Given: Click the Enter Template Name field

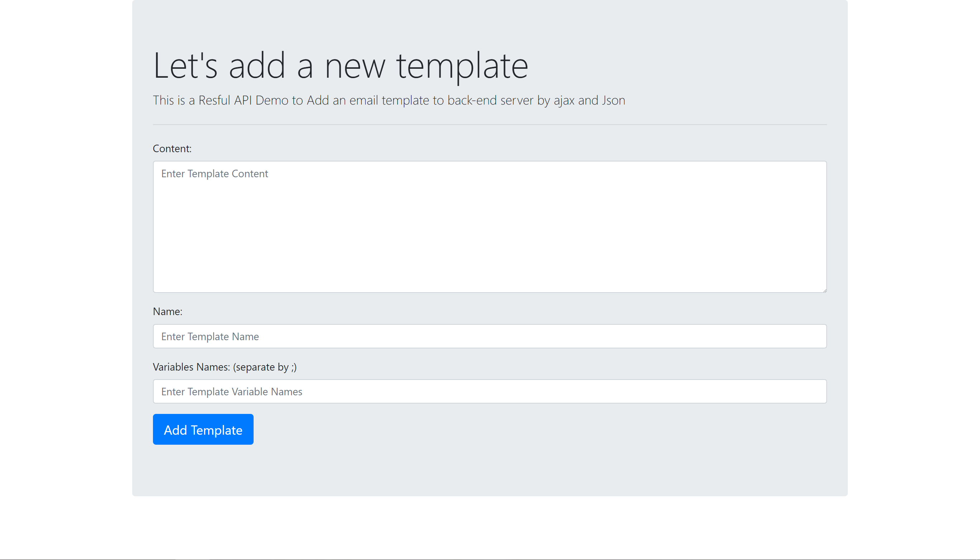Looking at the screenshot, I should 489,336.
